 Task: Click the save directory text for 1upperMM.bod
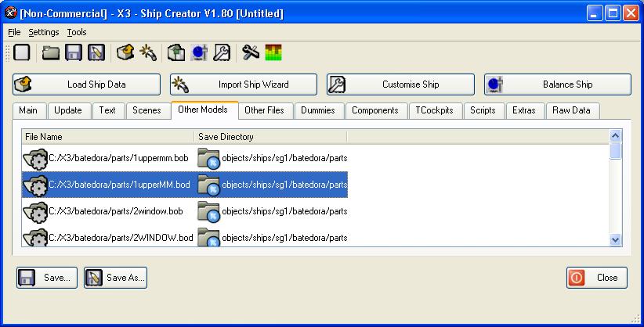[x=284, y=185]
